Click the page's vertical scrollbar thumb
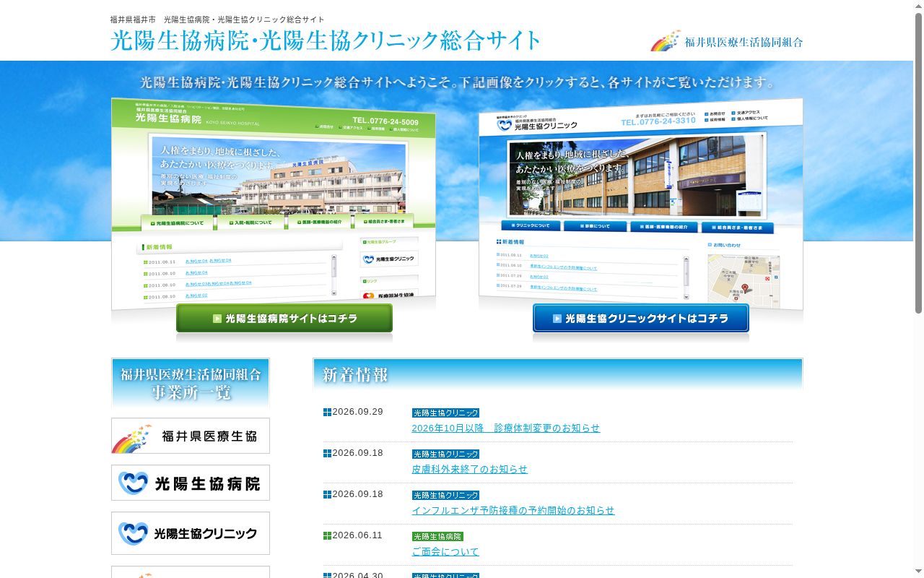Screen dimensions: 924x578 918,163
